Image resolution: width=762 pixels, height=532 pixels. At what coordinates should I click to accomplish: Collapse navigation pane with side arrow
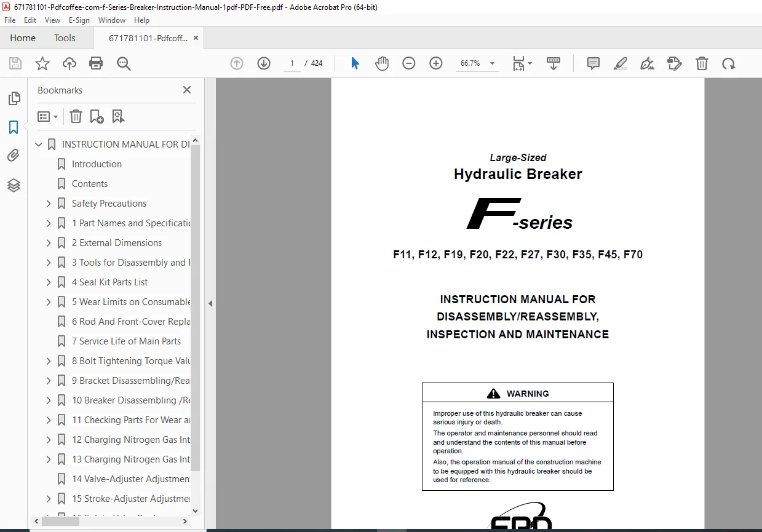[210, 303]
